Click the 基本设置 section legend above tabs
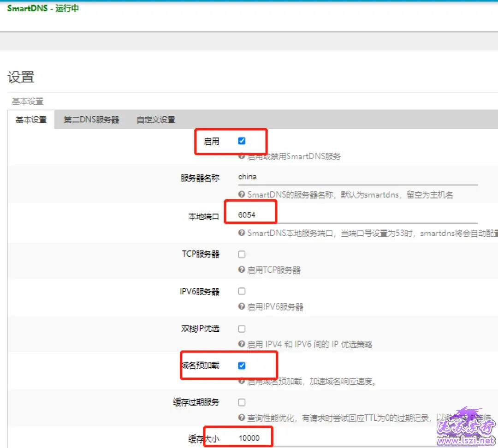The image size is (498, 448). [28, 102]
